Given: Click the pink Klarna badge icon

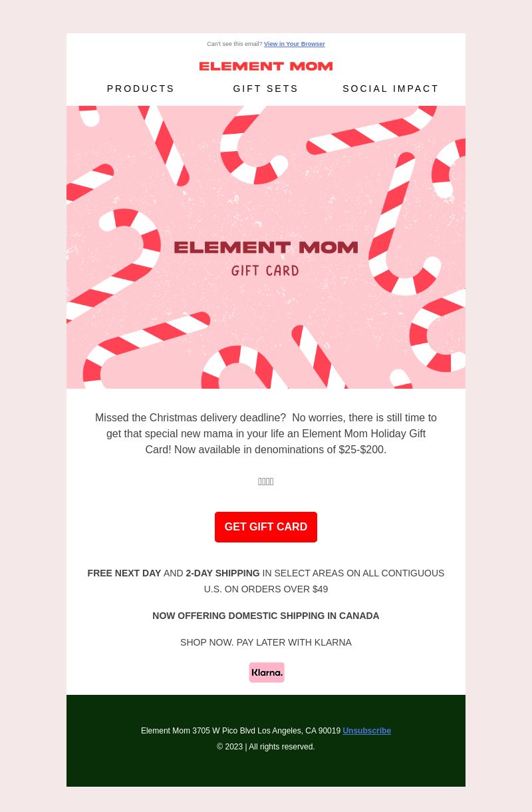Looking at the screenshot, I should [267, 672].
